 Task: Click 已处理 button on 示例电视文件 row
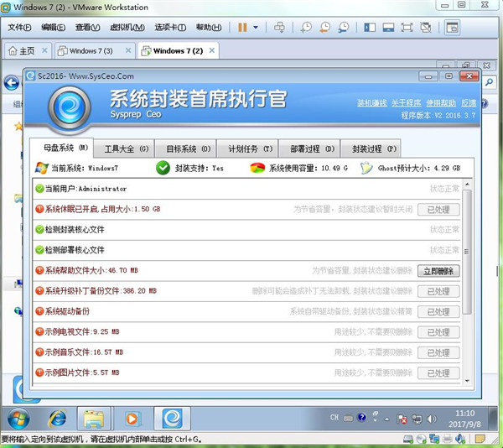point(438,332)
